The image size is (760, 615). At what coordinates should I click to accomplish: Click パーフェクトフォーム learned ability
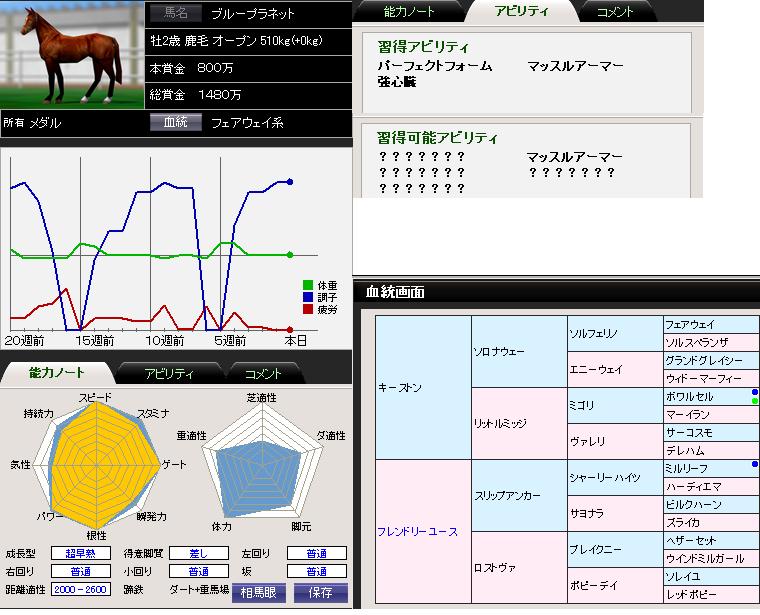coord(435,66)
